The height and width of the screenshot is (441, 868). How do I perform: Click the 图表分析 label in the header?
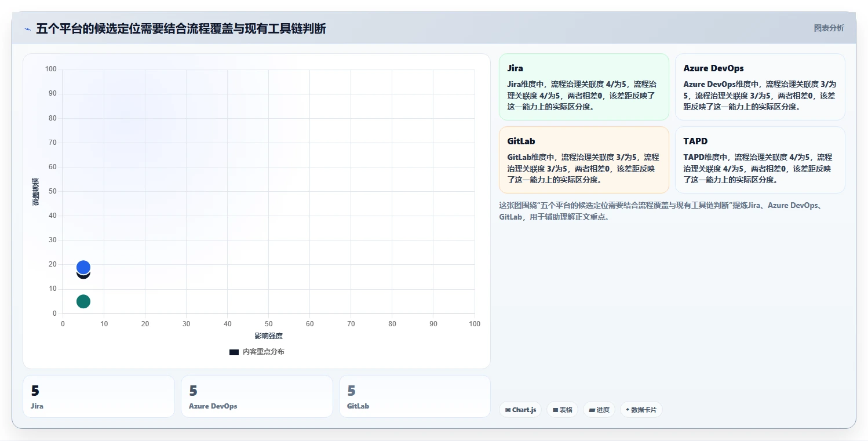coord(829,28)
